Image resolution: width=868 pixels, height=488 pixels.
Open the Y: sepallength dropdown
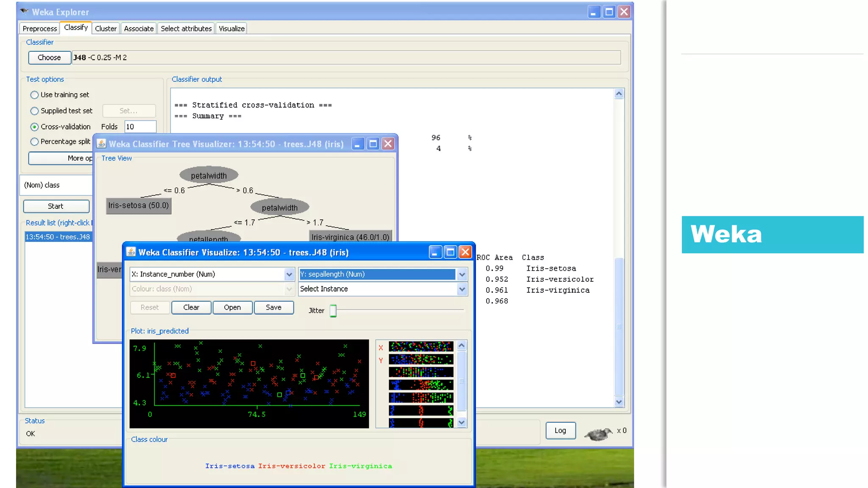[x=462, y=274]
